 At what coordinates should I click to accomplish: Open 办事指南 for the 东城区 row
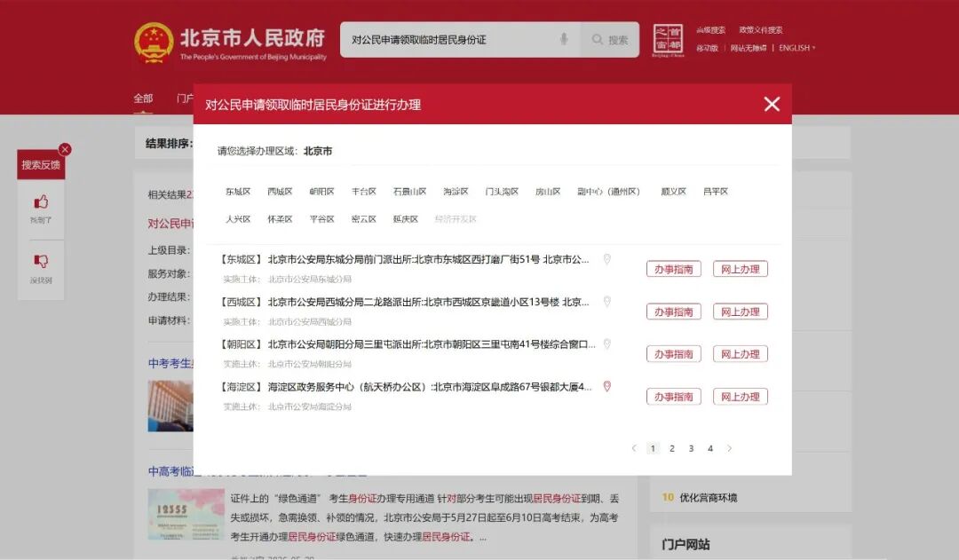point(673,269)
